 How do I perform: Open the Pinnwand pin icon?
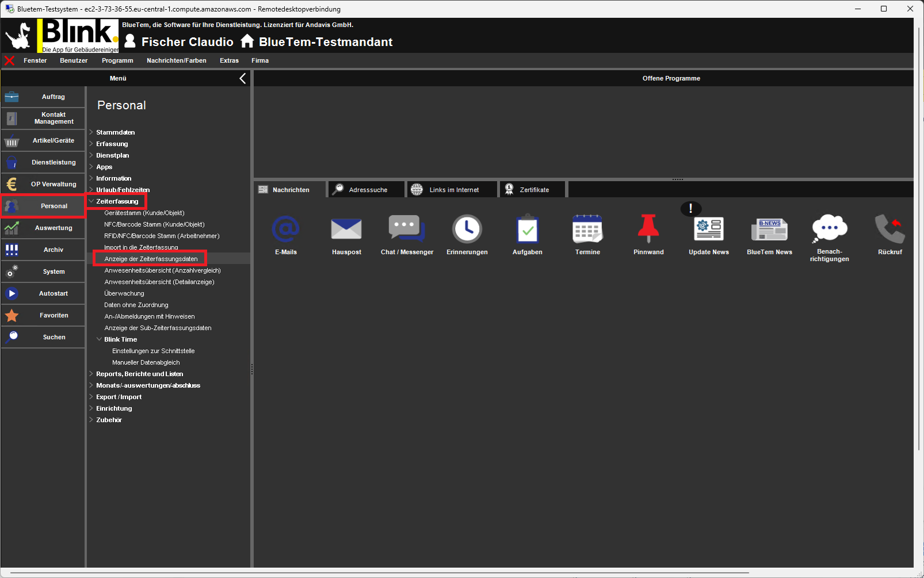[x=648, y=229]
